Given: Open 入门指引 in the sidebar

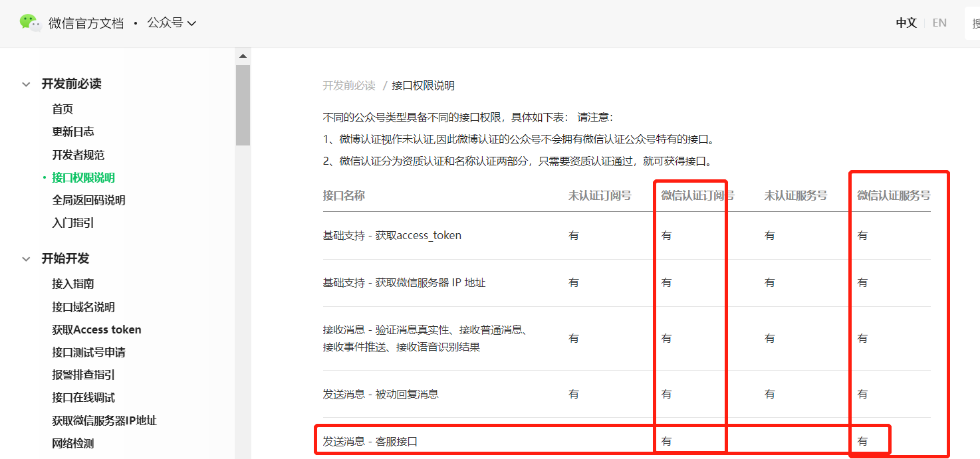Looking at the screenshot, I should [x=73, y=223].
